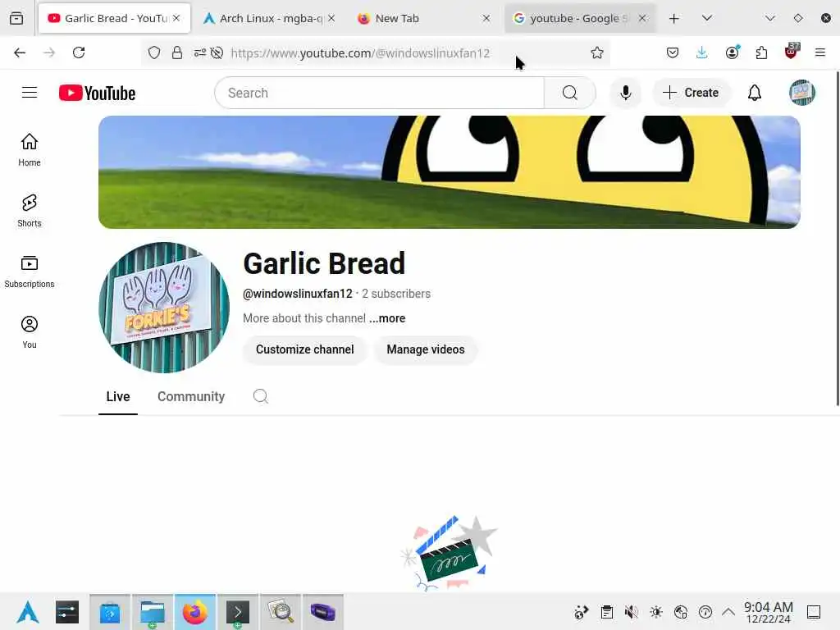
Task: Open Subscriptions in the sidebar
Action: click(30, 272)
